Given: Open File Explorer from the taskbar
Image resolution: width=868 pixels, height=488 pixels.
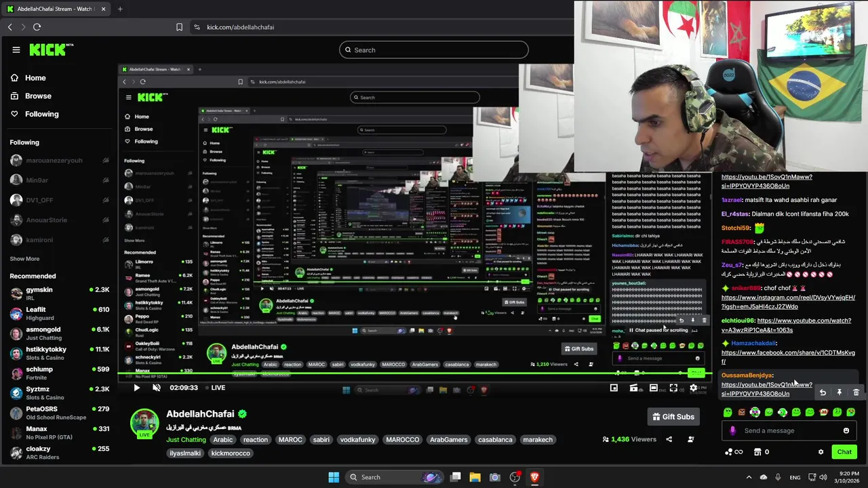Looking at the screenshot, I should tap(475, 477).
